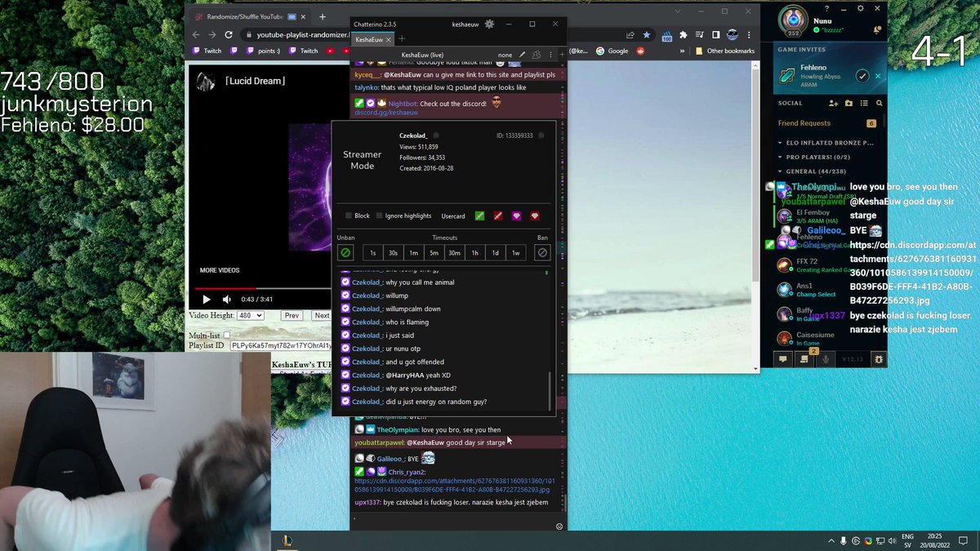Image resolution: width=980 pixels, height=551 pixels.
Task: Click the Ban button in usercard
Action: [542, 253]
